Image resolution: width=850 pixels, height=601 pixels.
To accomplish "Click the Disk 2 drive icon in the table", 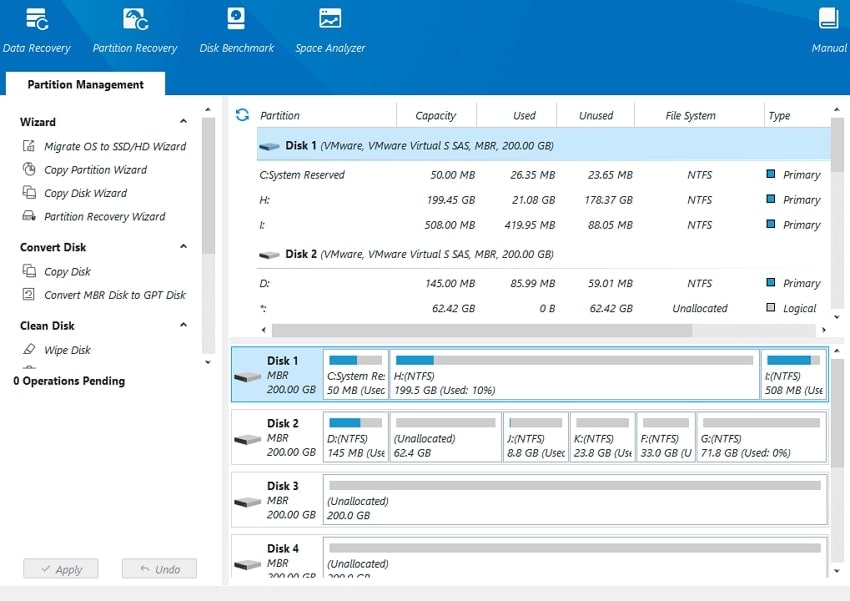I will pos(269,254).
